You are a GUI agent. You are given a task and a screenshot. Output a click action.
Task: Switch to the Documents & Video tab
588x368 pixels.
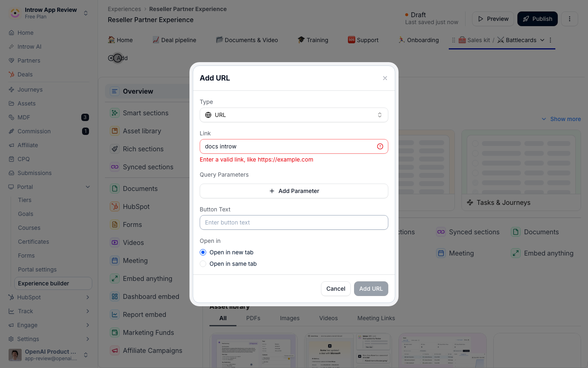tap(247, 40)
